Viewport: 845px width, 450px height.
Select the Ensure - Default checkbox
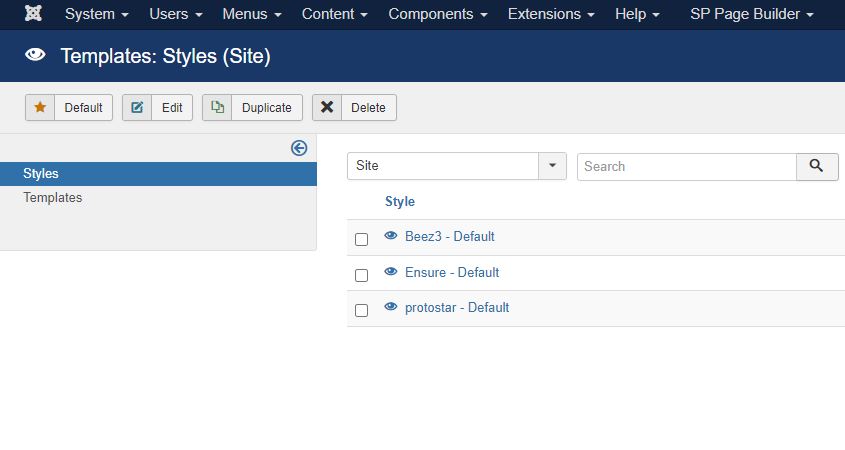362,275
